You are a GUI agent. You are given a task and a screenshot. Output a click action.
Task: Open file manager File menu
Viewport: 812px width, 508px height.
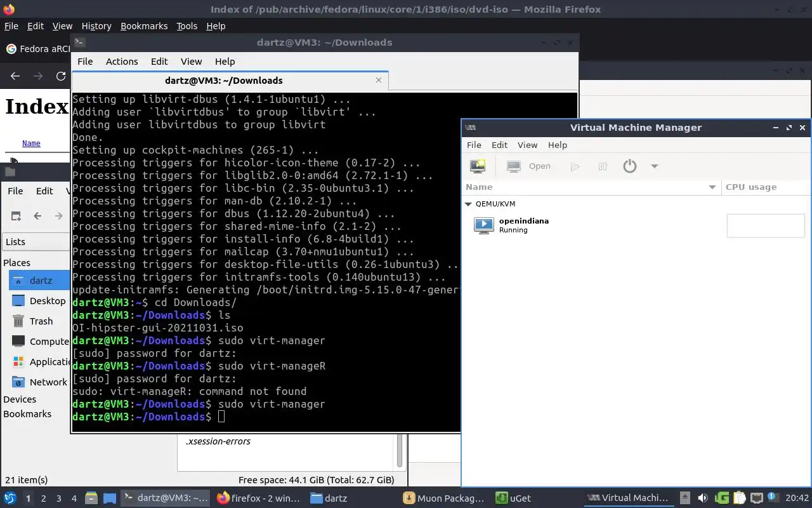(15, 191)
